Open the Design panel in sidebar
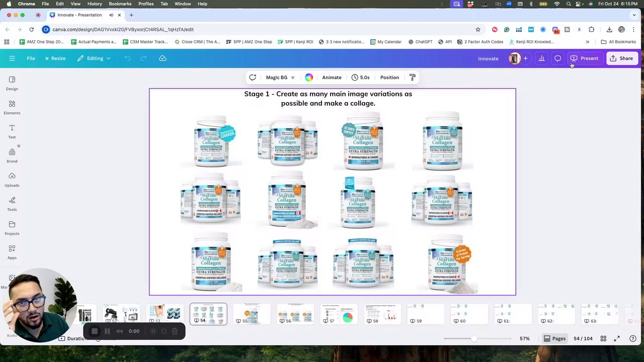The width and height of the screenshot is (644, 362). [12, 83]
